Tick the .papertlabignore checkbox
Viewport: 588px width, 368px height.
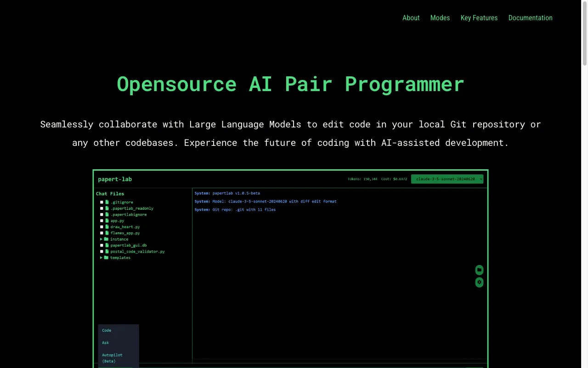(102, 215)
